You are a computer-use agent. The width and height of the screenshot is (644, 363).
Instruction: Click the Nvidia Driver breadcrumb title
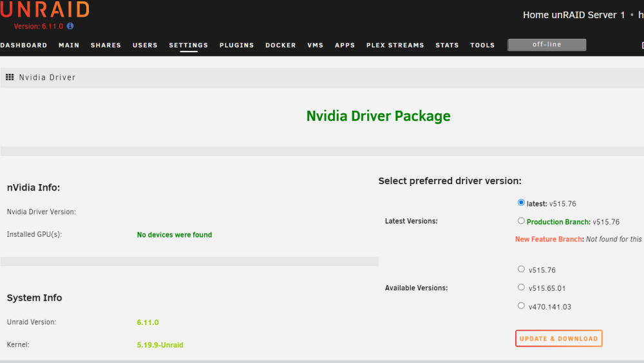47,77
